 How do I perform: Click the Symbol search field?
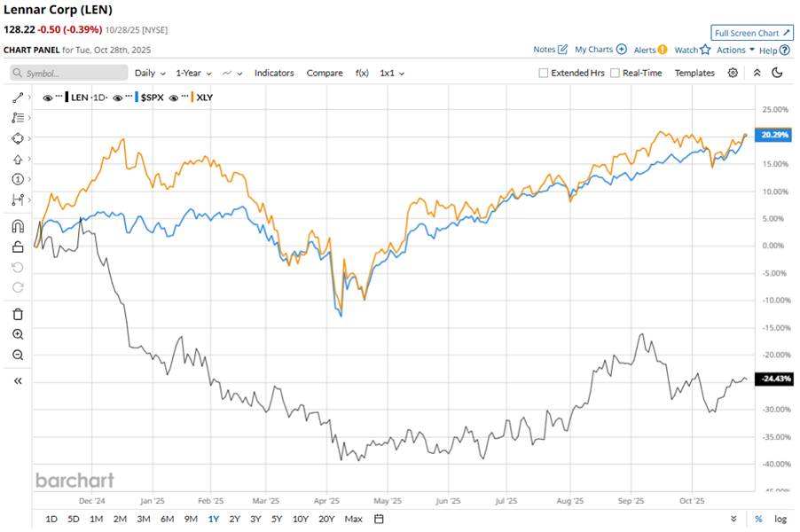69,73
